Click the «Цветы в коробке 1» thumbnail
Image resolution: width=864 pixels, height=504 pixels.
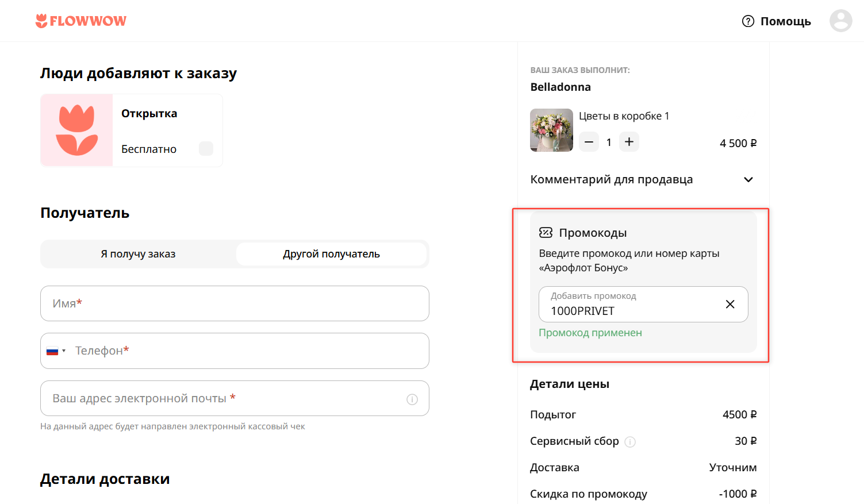tap(551, 130)
